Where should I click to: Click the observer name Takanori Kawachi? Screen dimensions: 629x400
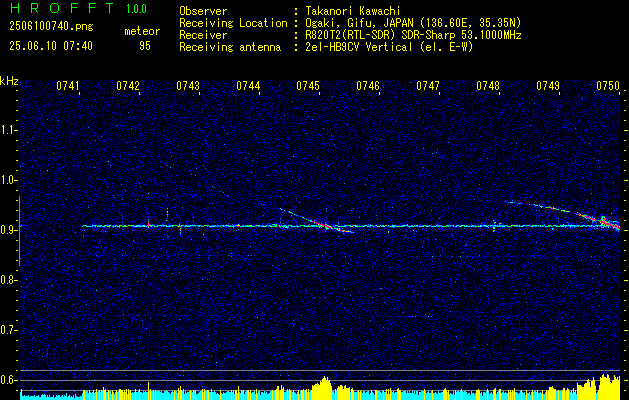[353, 11]
